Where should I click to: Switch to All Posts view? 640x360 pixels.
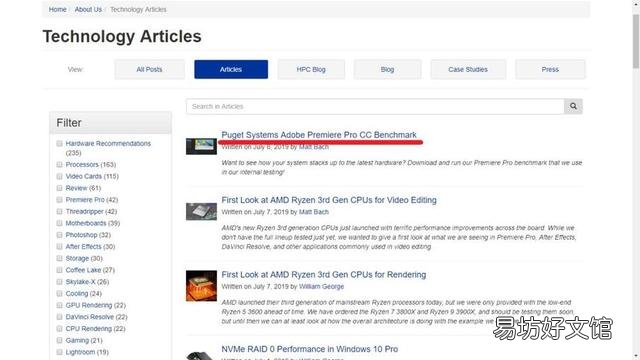click(149, 69)
